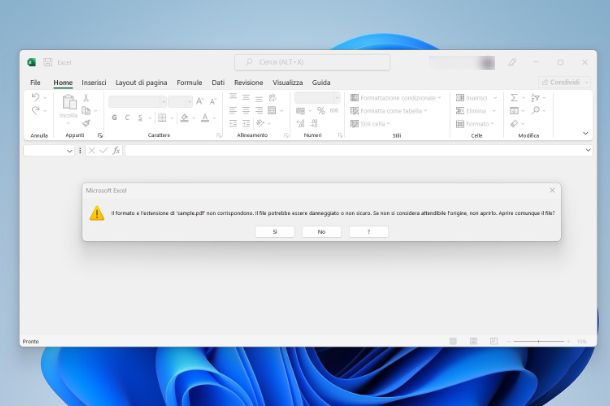Click the Sort and Filter icon
Viewport: 610px width, 406px height.
click(535, 98)
